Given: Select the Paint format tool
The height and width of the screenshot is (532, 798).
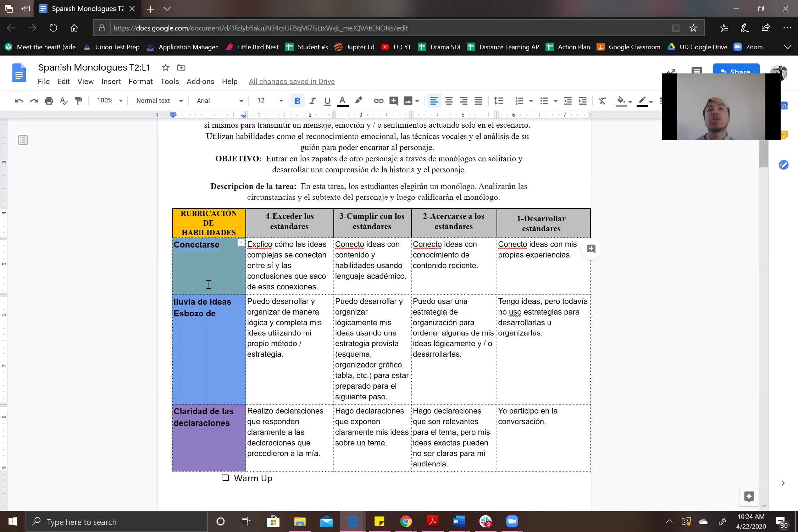Looking at the screenshot, I should click(x=79, y=101).
